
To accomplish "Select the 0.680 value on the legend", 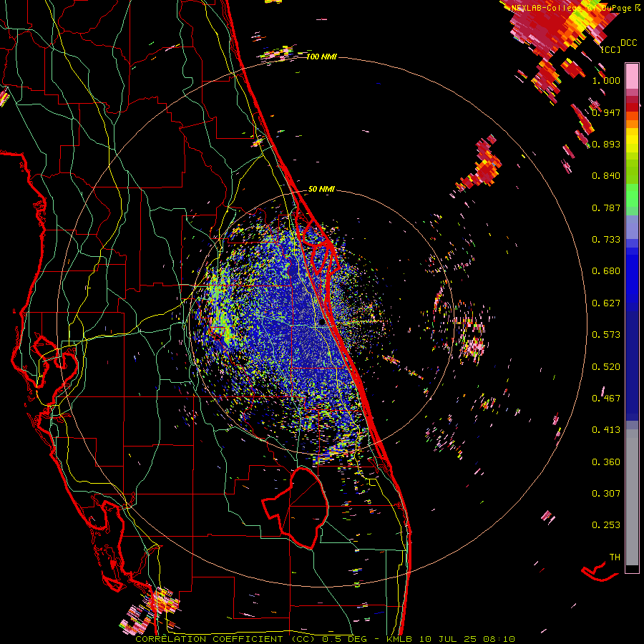I will [606, 271].
